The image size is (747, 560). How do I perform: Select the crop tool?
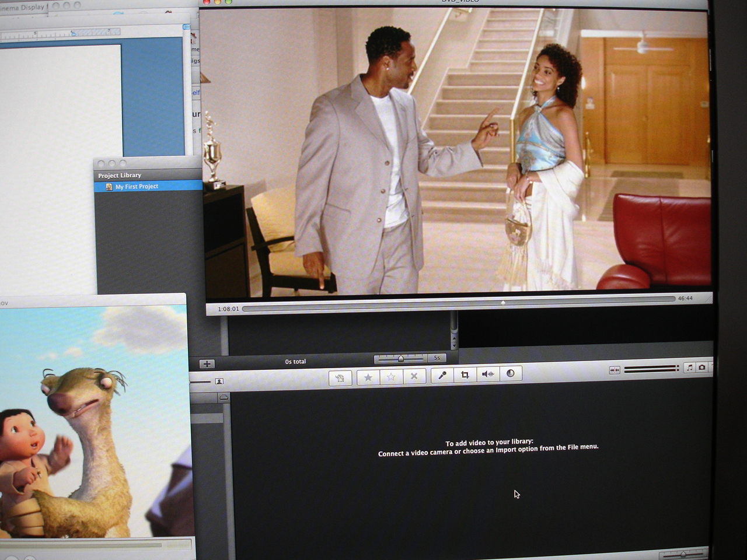pos(465,374)
